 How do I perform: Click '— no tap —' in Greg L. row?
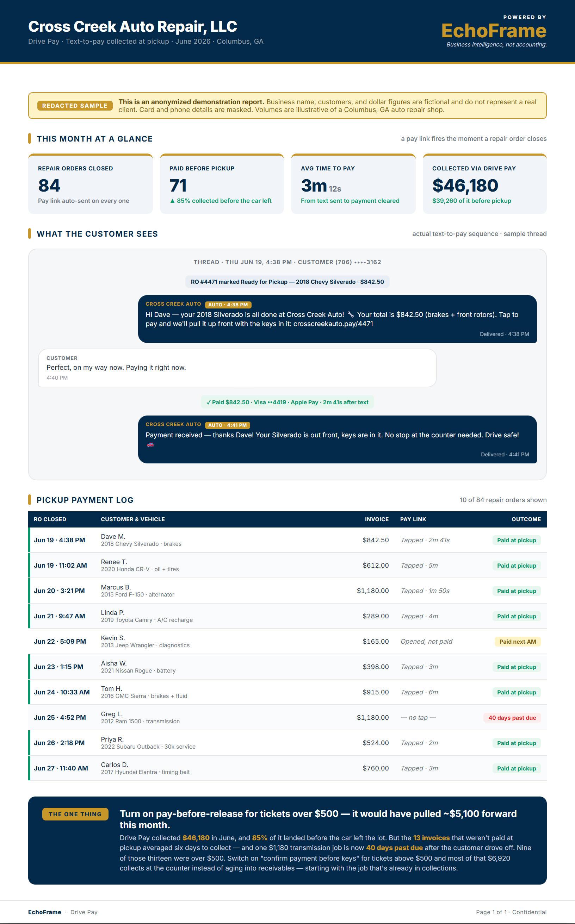click(418, 718)
